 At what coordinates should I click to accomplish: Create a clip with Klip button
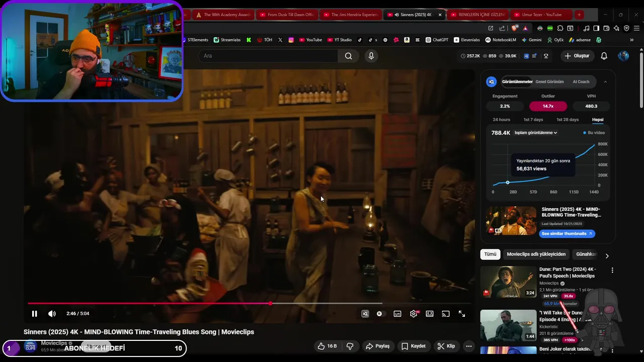pos(446,346)
